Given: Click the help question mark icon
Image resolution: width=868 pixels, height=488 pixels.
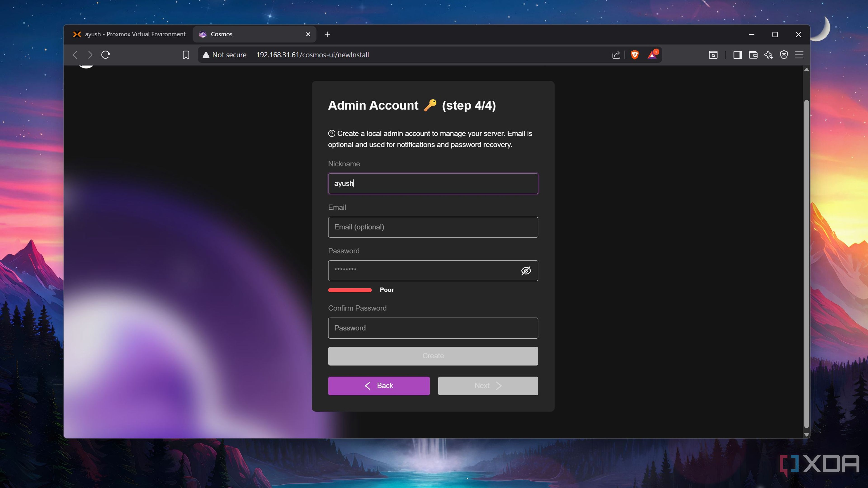Looking at the screenshot, I should point(332,133).
